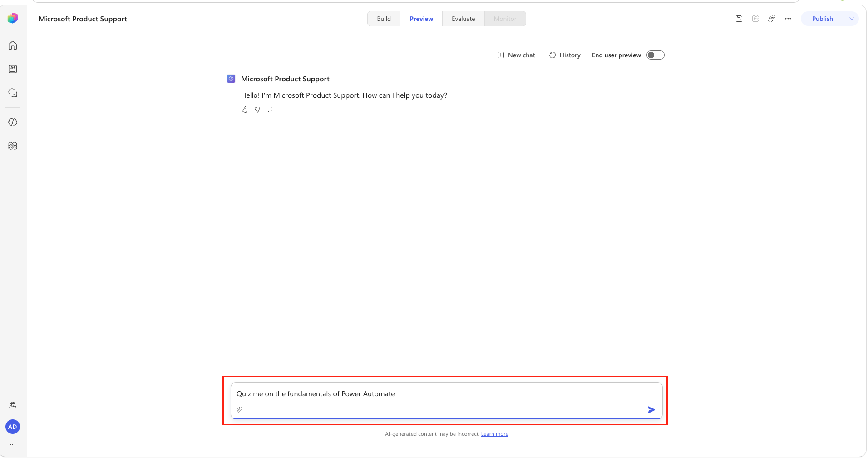The height and width of the screenshot is (458, 868).
Task: Select the Monitor tab
Action: (x=505, y=19)
